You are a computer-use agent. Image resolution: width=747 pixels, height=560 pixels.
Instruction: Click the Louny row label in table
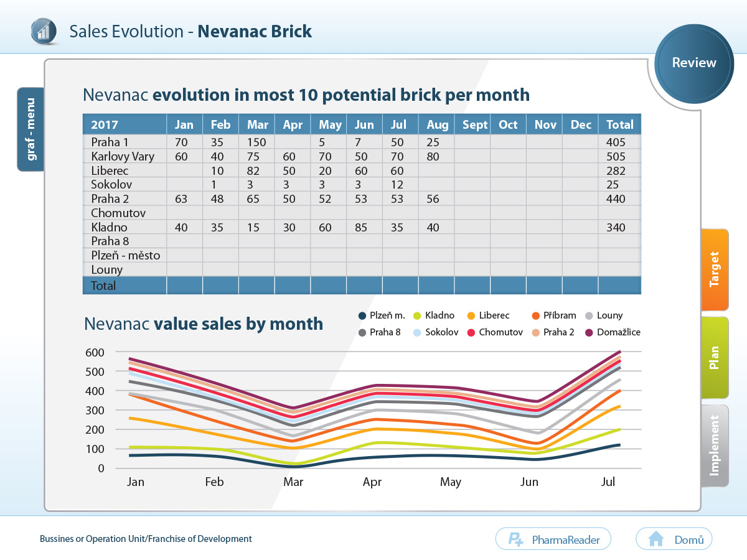click(x=106, y=270)
